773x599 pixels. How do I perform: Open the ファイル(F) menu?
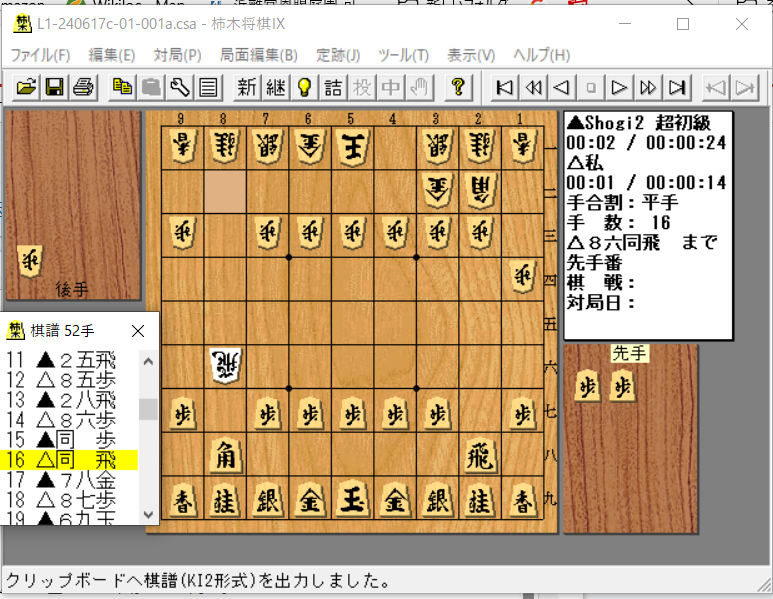40,55
